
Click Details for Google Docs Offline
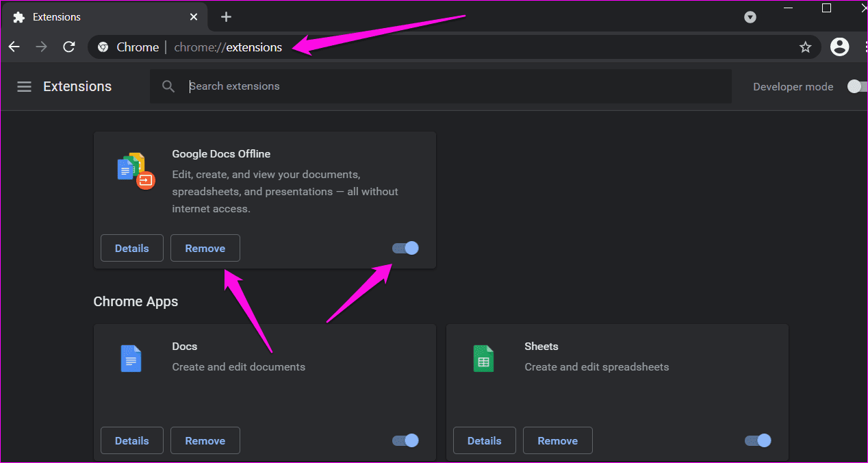point(131,248)
